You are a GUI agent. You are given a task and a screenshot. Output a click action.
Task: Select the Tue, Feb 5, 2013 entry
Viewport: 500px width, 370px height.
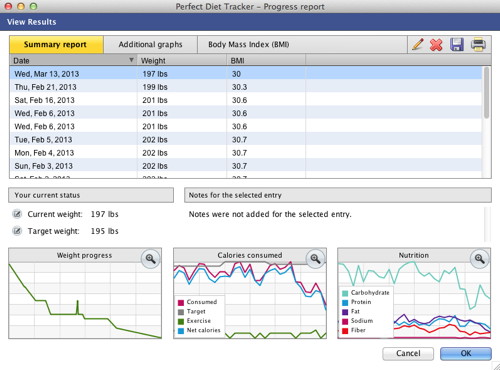coord(246,140)
